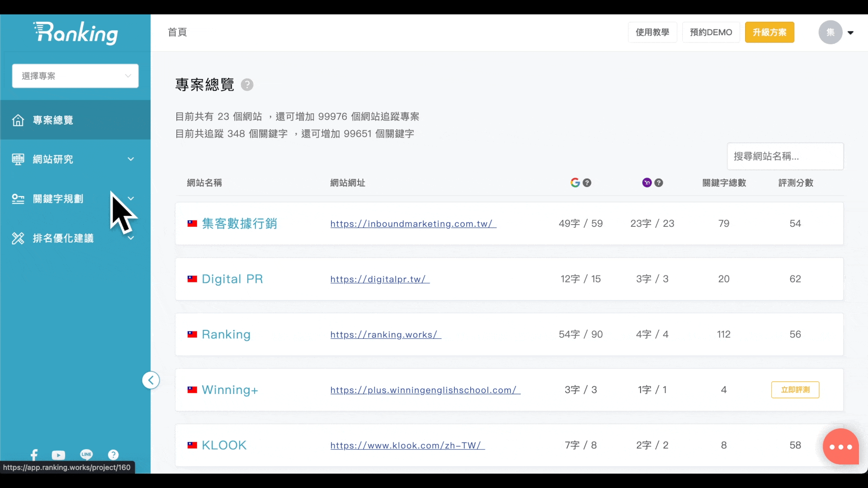This screenshot has width=868, height=488.
Task: Click the Taiwan flag beside the Ranking project
Action: pyautogui.click(x=192, y=334)
